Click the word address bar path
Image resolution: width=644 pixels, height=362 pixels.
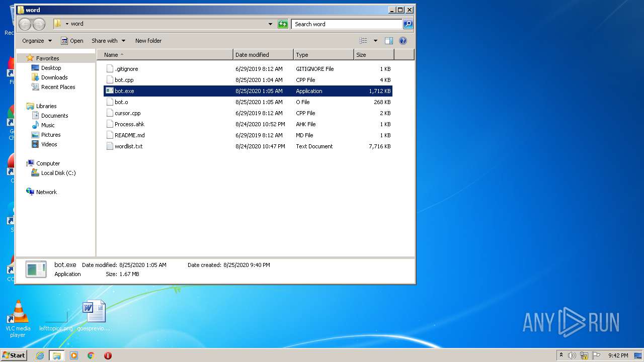click(x=77, y=24)
